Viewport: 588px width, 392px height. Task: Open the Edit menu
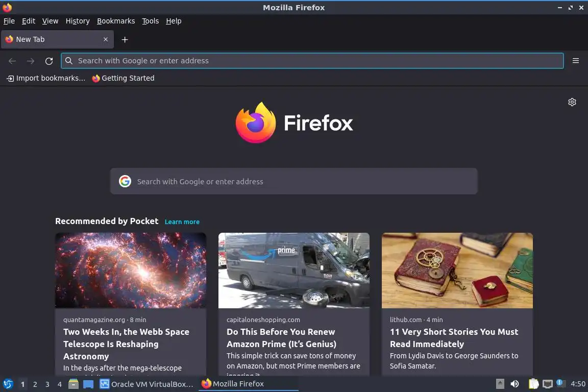[29, 21]
